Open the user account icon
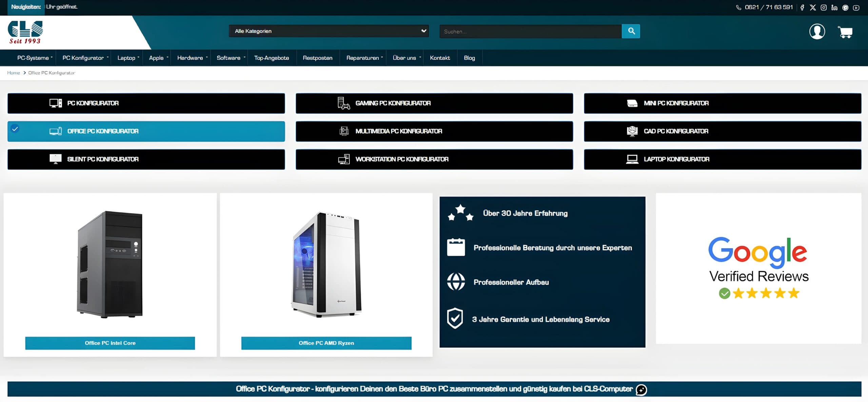Viewport: 868px width, 402px height. coord(817,32)
